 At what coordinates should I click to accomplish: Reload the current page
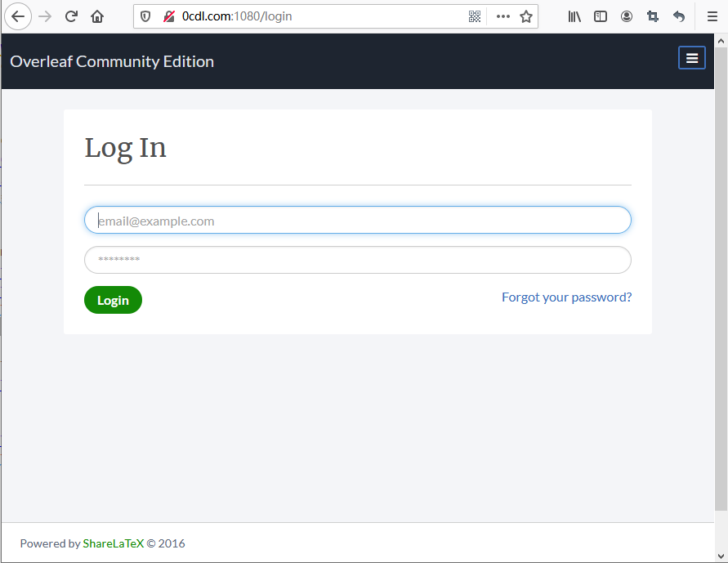point(71,16)
